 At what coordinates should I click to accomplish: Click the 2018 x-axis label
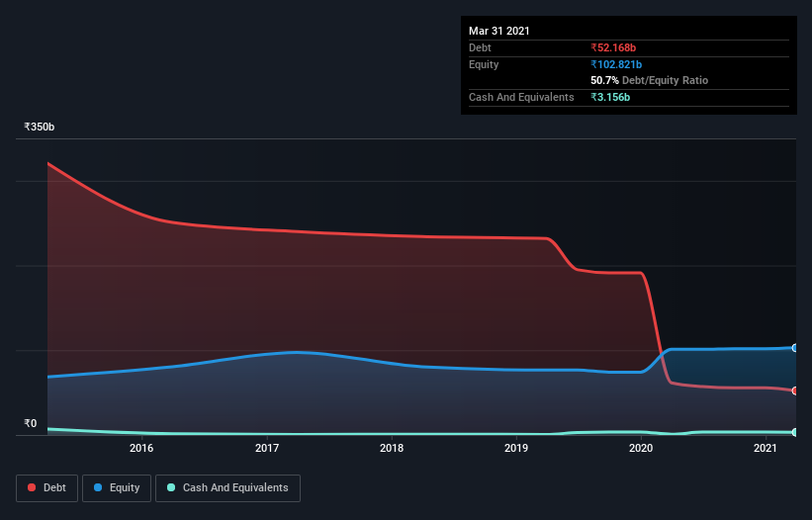(392, 448)
